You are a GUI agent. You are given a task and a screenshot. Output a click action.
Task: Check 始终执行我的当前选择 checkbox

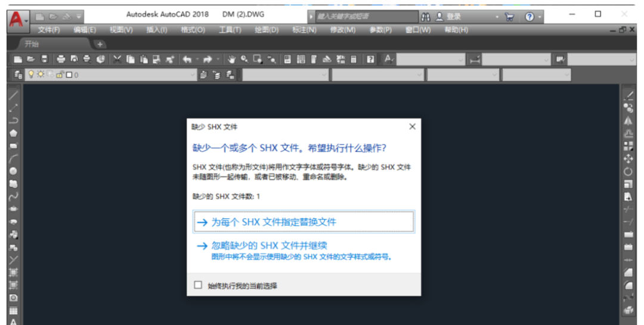[x=199, y=285]
